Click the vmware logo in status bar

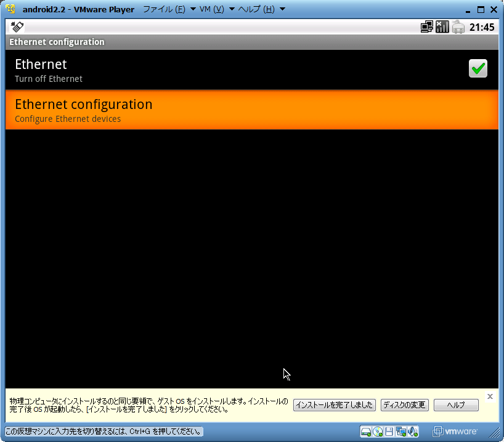coord(455,432)
